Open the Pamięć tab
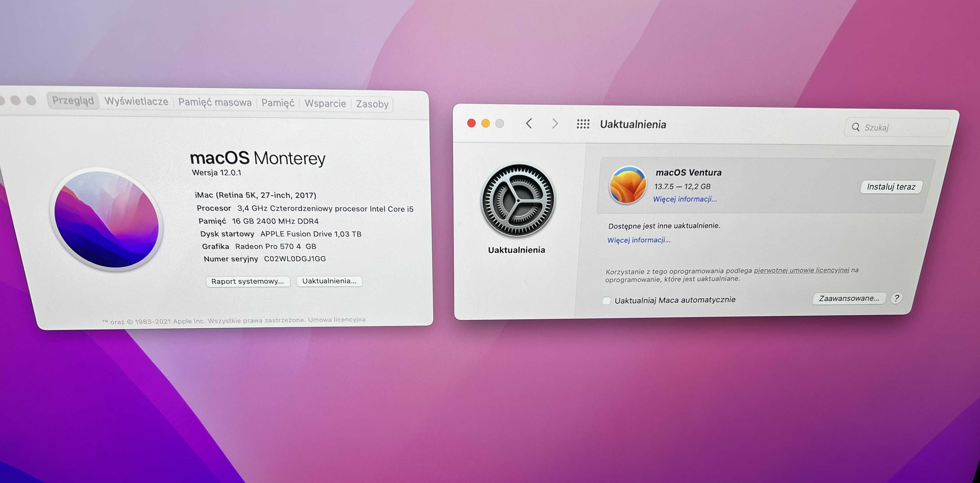Screen dimensions: 980x483 click(278, 103)
